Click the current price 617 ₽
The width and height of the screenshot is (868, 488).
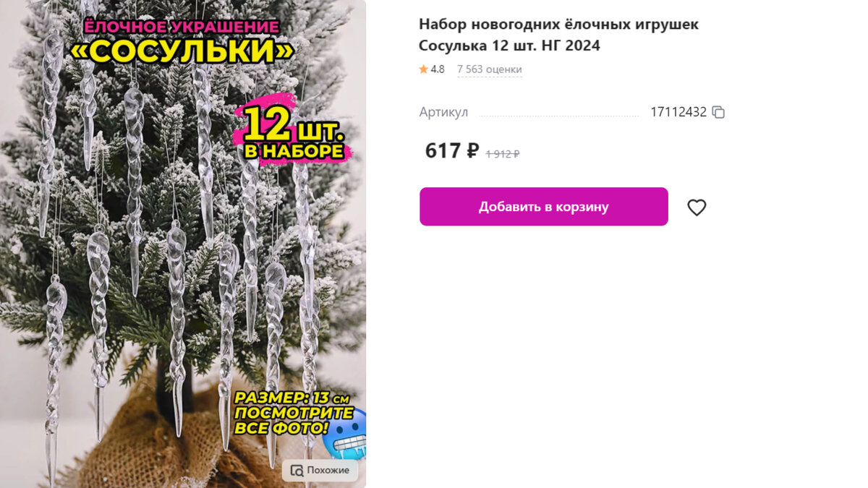point(452,150)
